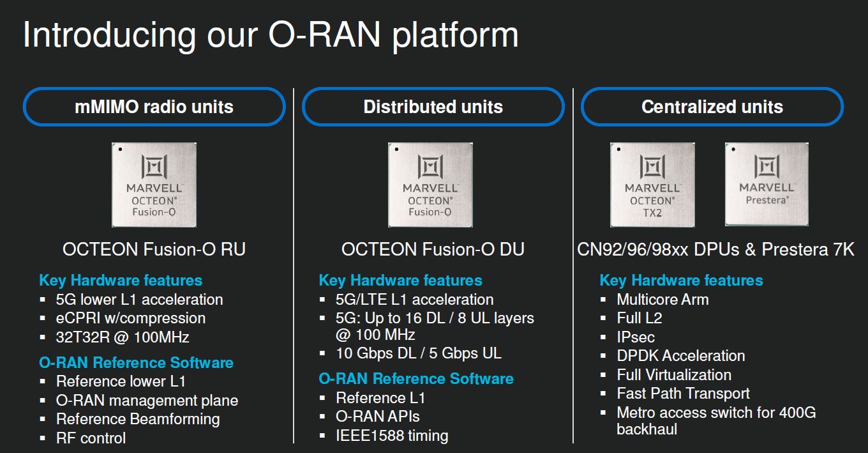Click Key Hardware features heading in Distributed column

tap(400, 280)
